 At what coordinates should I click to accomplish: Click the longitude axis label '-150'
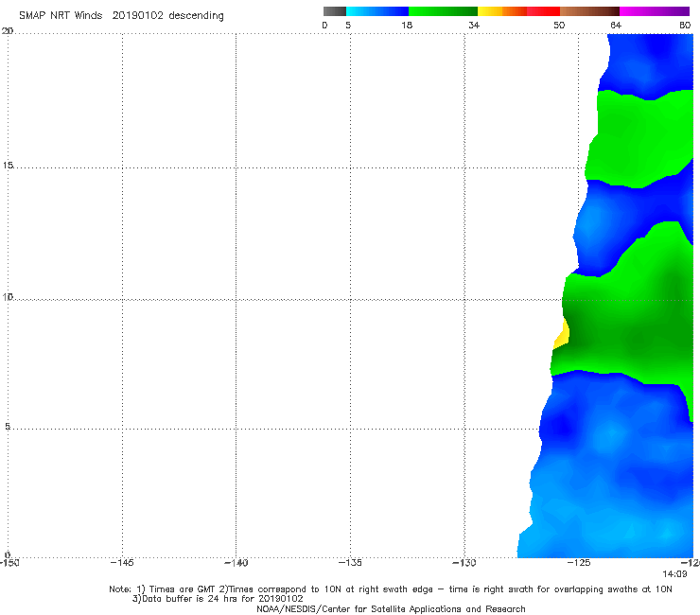[x=9, y=563]
